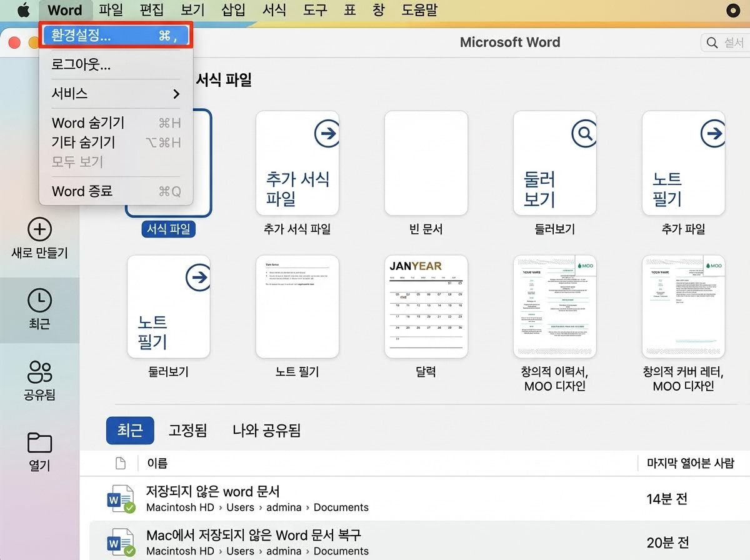Open the 달력 calendar template thumbnail
The image size is (750, 560).
pos(426,306)
